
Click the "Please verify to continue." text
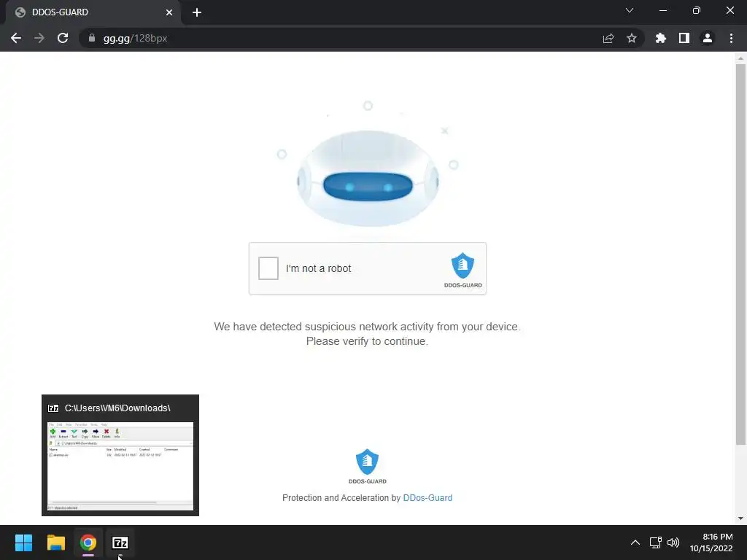(x=367, y=341)
